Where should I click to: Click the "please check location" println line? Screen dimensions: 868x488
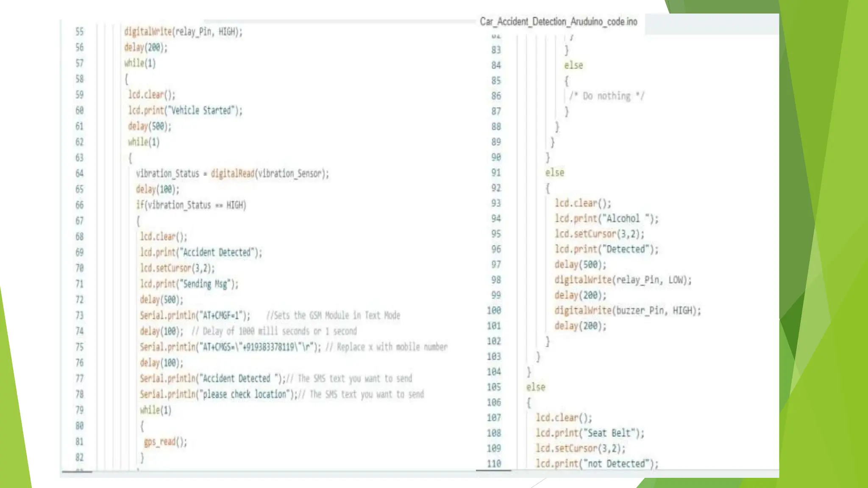tap(219, 394)
